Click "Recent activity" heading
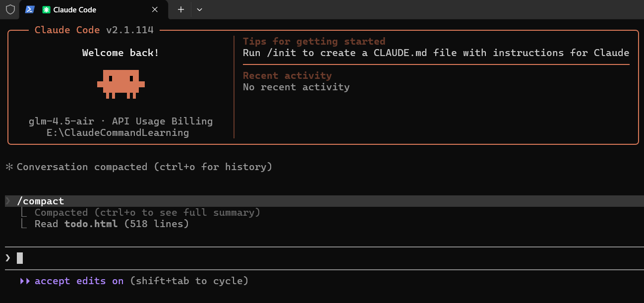Image resolution: width=644 pixels, height=303 pixels. (x=287, y=76)
